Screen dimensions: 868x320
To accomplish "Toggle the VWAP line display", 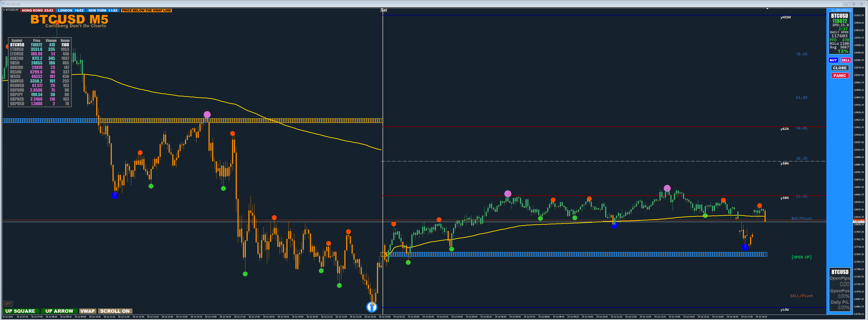I will point(88,311).
